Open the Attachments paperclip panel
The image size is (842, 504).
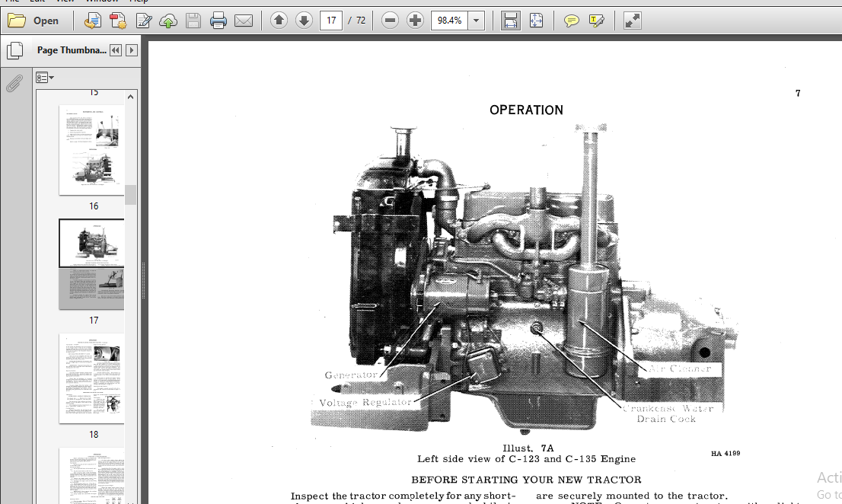pyautogui.click(x=14, y=84)
